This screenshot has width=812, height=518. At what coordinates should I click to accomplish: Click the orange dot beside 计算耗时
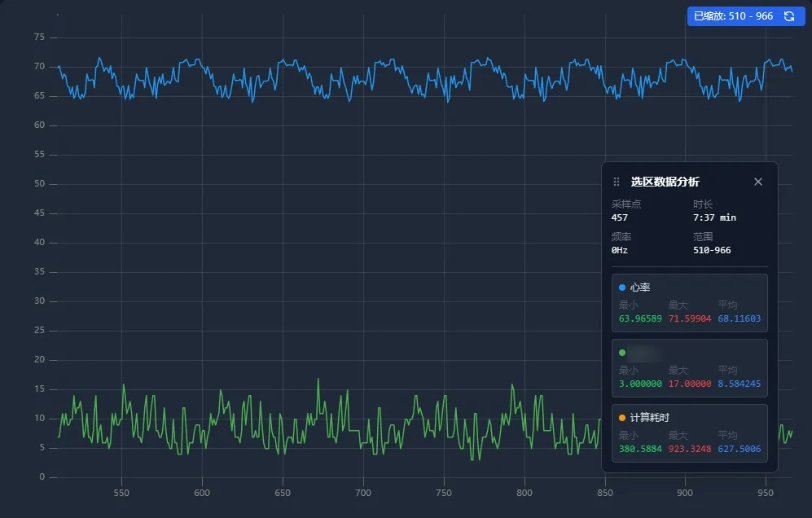point(622,418)
